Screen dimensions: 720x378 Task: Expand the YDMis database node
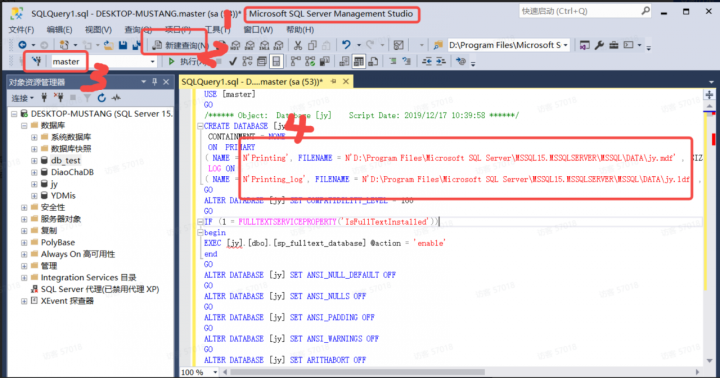coord(34,196)
